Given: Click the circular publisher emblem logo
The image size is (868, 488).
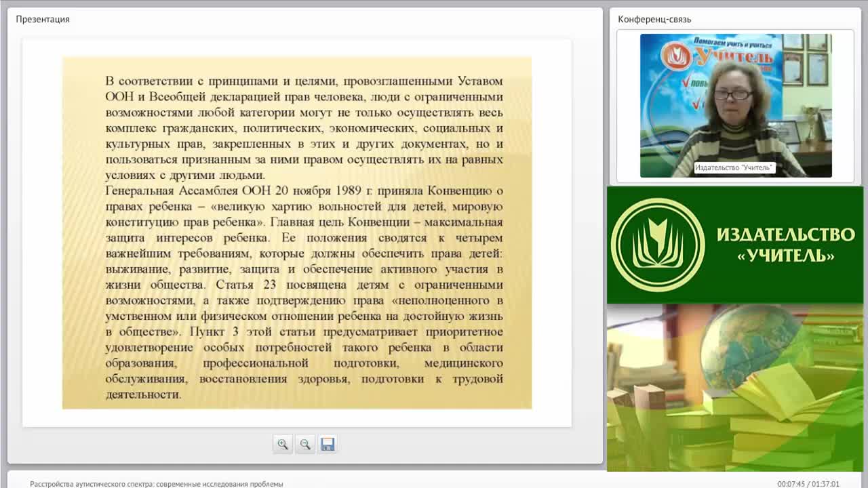Looking at the screenshot, I should pos(658,245).
